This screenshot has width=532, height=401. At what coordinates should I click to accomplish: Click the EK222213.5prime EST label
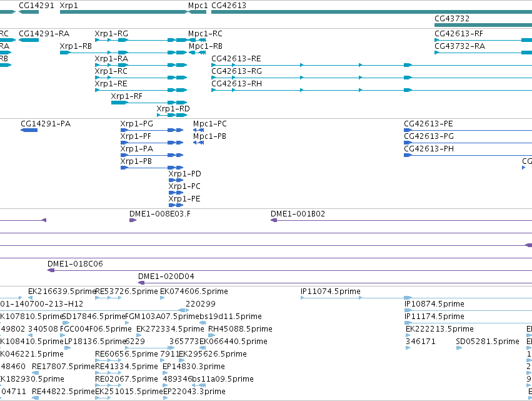click(x=439, y=329)
